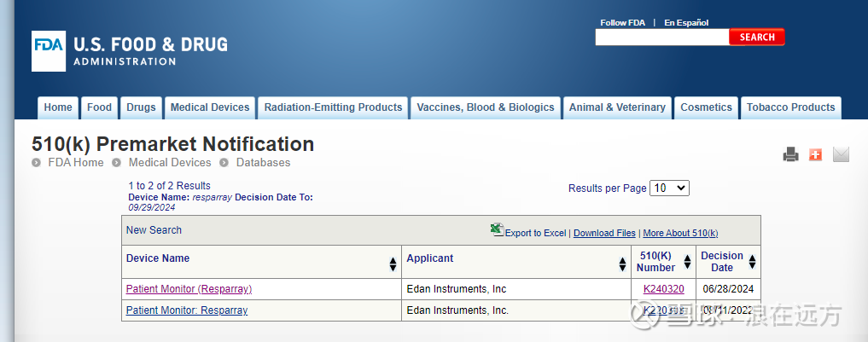The image size is (868, 342).
Task: Click the red plus share icon
Action: coord(816,154)
